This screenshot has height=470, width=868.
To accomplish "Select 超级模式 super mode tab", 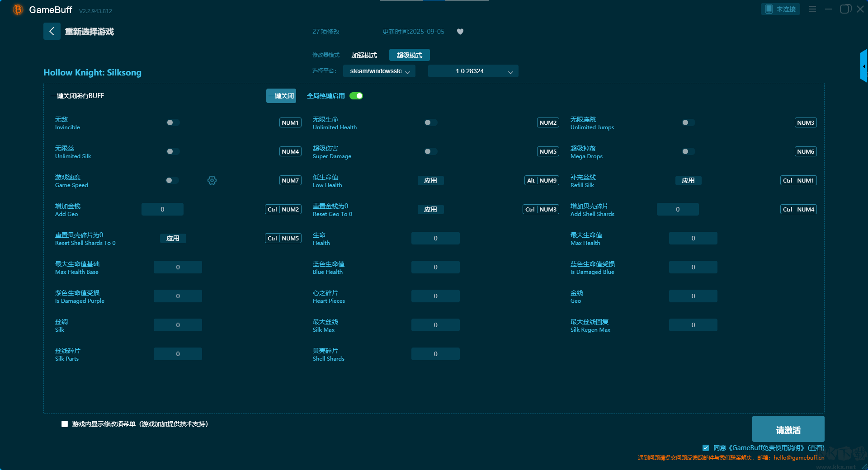I will (409, 55).
